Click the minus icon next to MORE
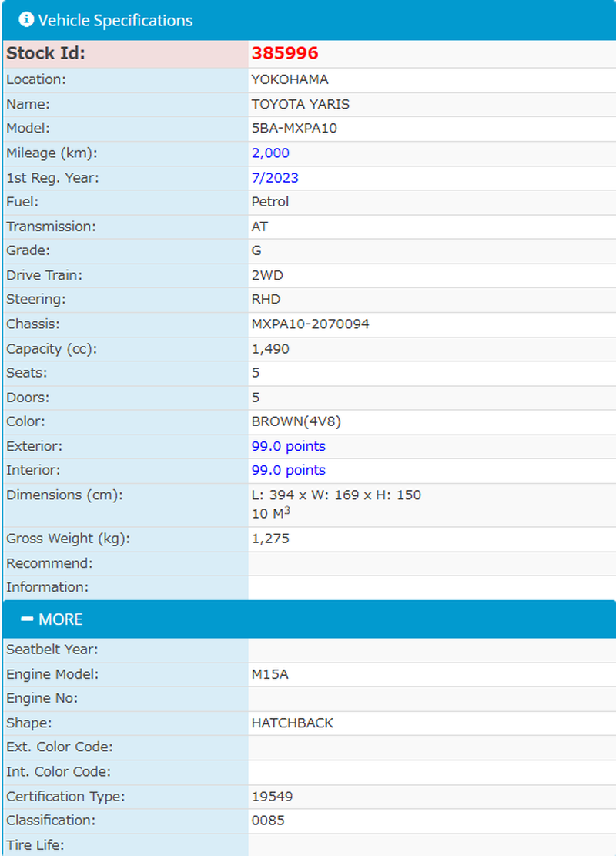Screen dimensions: 616x856 (x=27, y=619)
